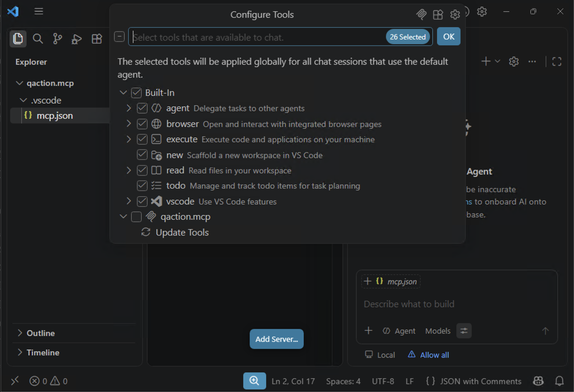Click the zoom magnifier in status bar

point(254,381)
